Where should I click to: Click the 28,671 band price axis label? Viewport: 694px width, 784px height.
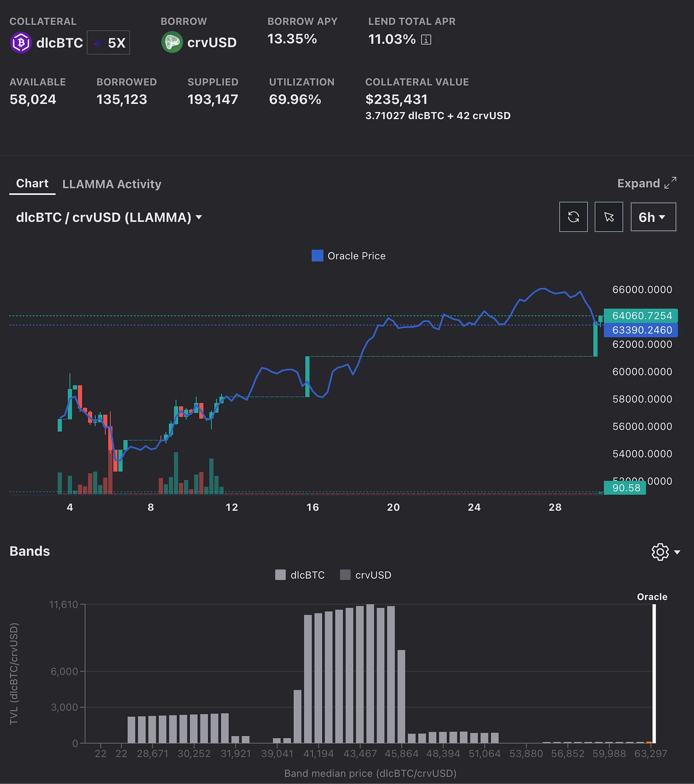[x=153, y=753]
